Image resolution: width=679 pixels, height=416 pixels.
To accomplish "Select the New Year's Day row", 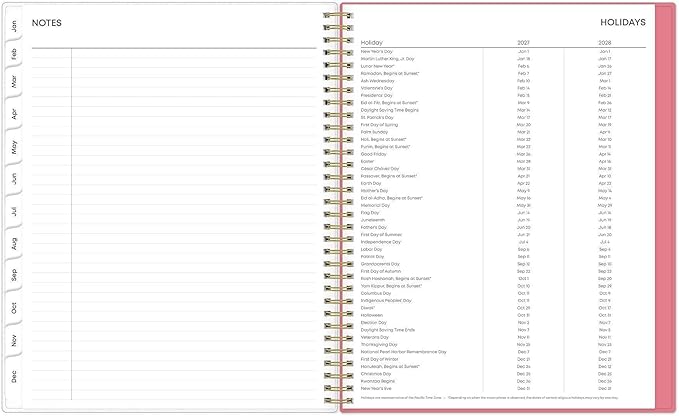I will click(503, 52).
